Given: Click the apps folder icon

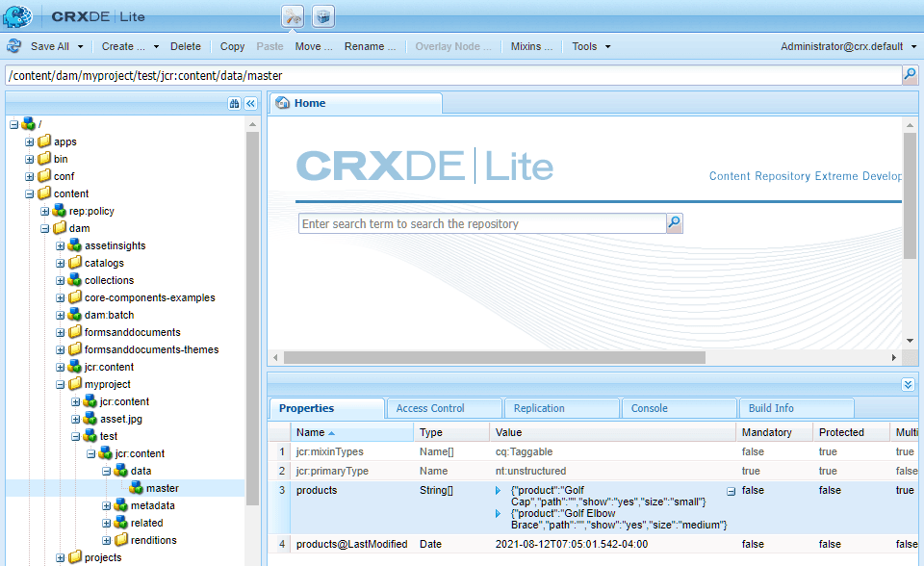Looking at the screenshot, I should [x=44, y=141].
